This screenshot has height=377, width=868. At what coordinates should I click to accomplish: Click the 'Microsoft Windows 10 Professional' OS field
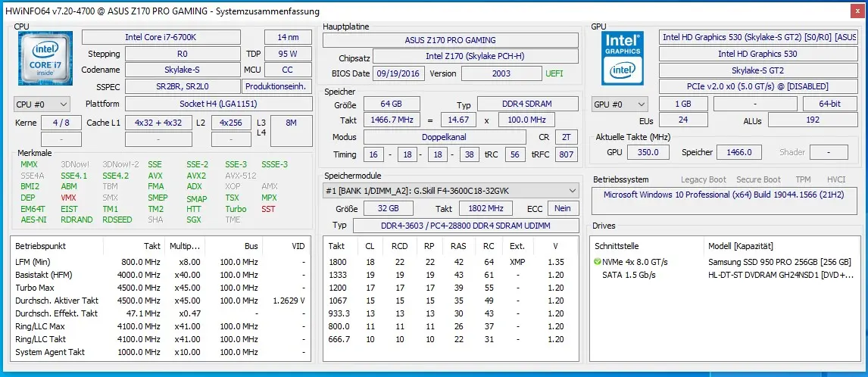pyautogui.click(x=725, y=201)
